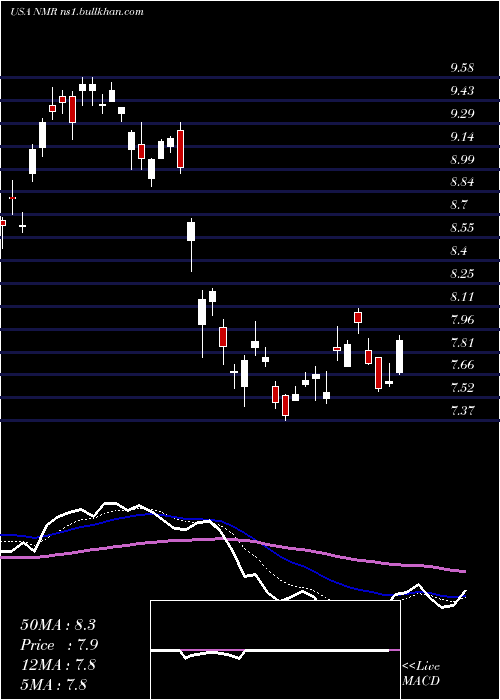Click the '12MA : 7.8' readout
The image size is (500, 700).
pos(58,665)
